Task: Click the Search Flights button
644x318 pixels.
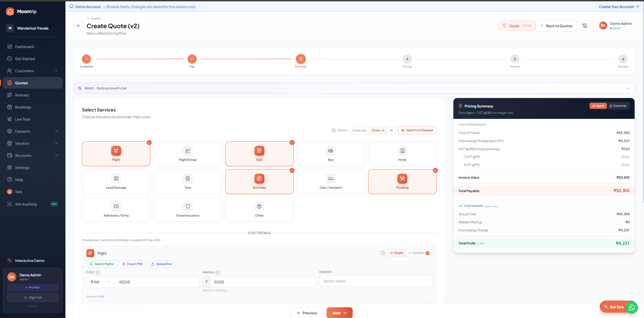Action: (102, 264)
